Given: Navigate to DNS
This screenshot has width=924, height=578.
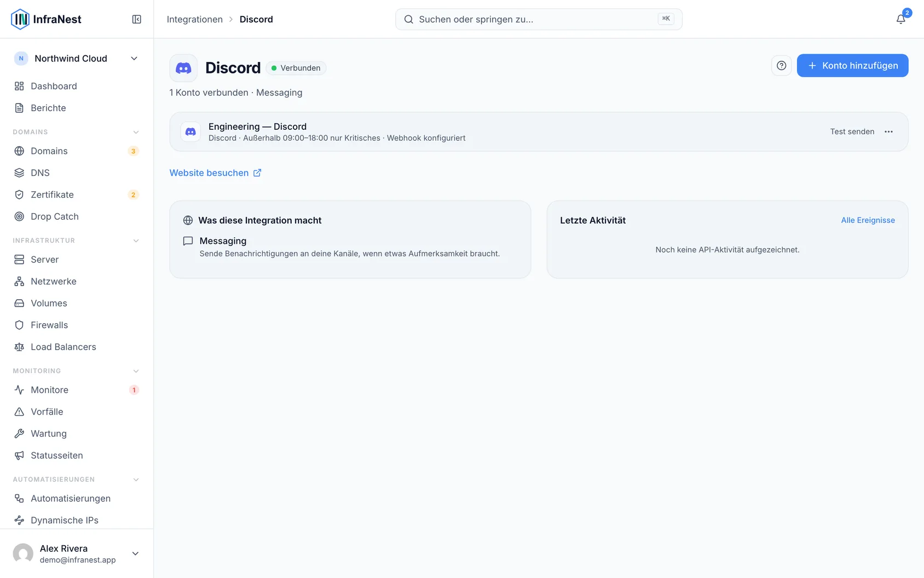Looking at the screenshot, I should pyautogui.click(x=77, y=173).
